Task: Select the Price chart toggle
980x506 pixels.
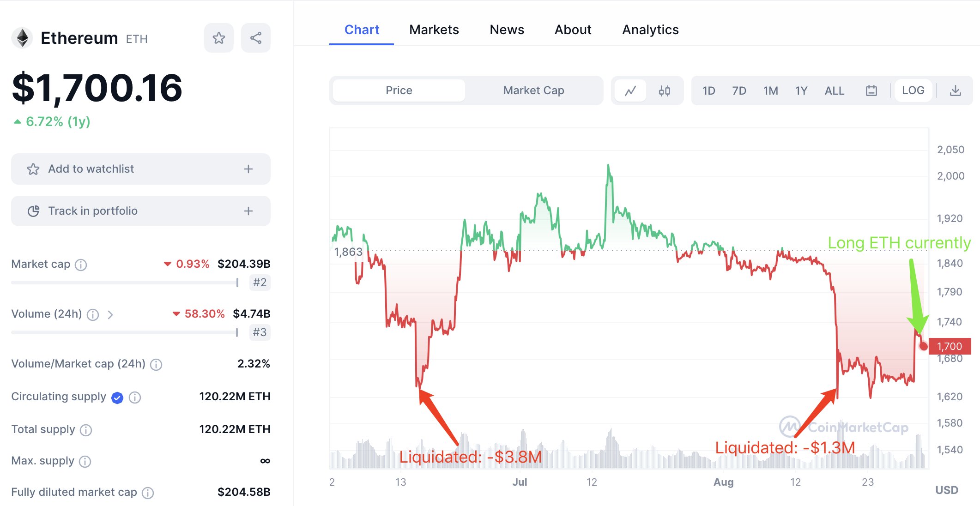Action: click(x=399, y=90)
